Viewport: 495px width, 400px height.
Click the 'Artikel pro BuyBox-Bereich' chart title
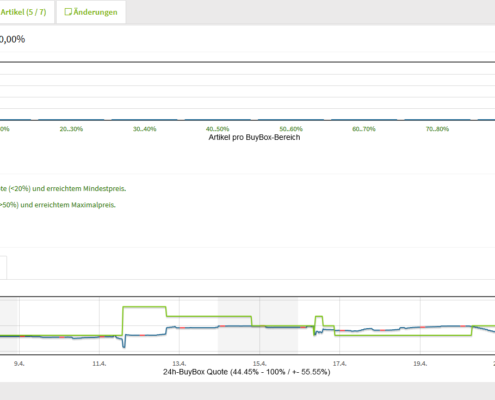click(254, 137)
